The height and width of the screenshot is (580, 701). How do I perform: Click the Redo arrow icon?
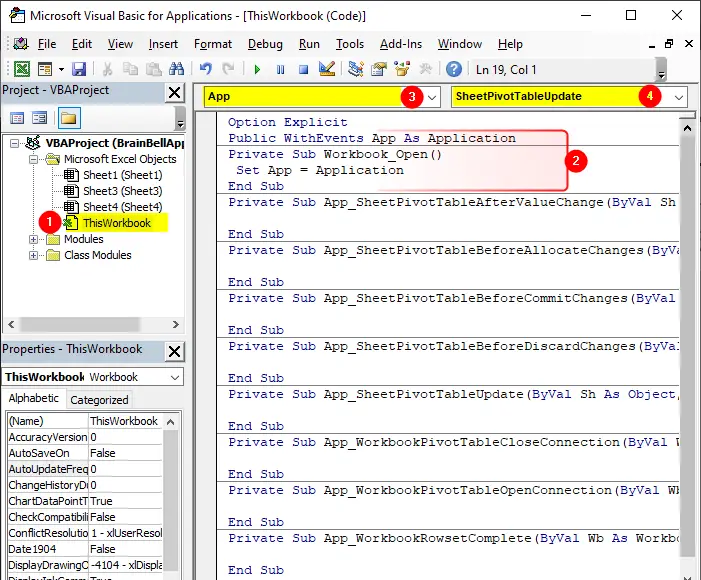pyautogui.click(x=228, y=69)
